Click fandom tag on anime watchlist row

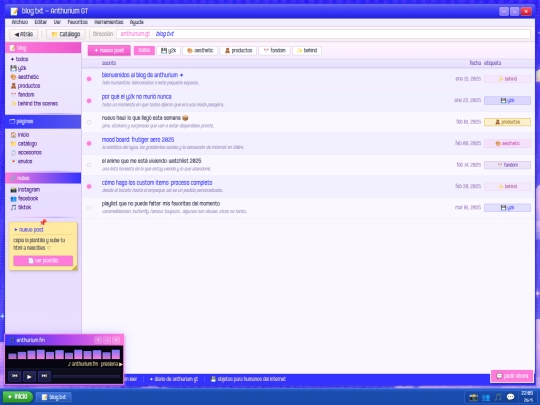[507, 165]
